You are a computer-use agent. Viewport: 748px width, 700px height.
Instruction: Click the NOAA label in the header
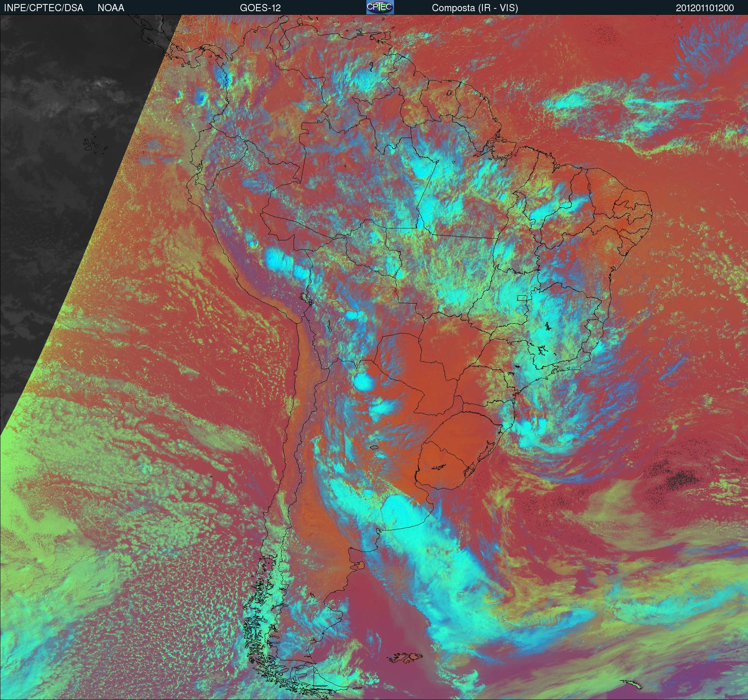tap(111, 8)
